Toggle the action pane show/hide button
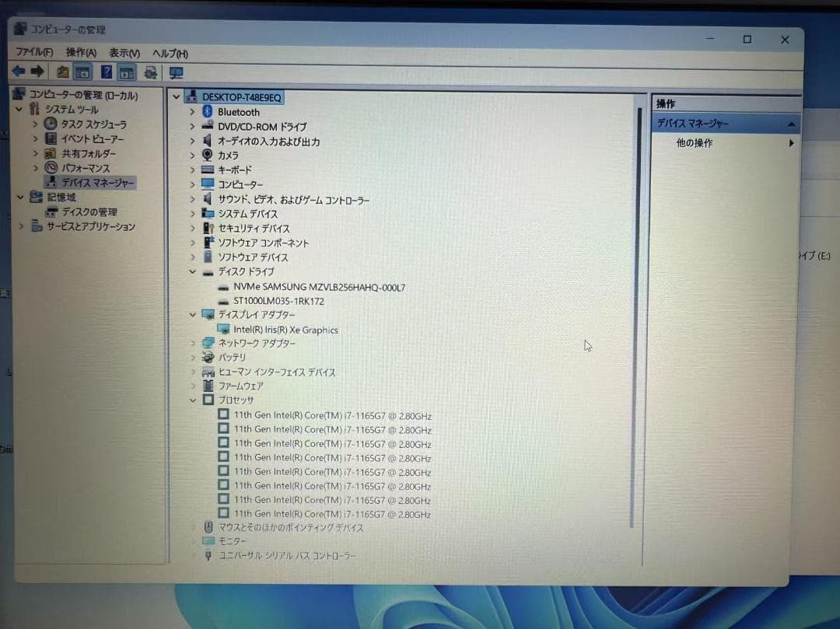The height and width of the screenshot is (629, 840). 128,72
